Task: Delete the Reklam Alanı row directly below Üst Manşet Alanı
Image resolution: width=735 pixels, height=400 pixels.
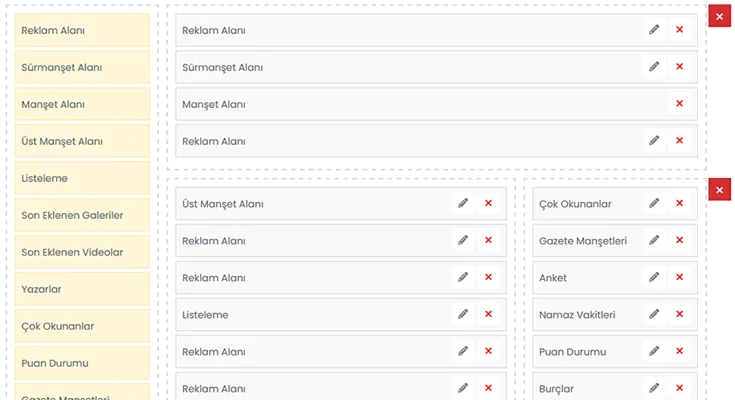Action: (x=488, y=240)
